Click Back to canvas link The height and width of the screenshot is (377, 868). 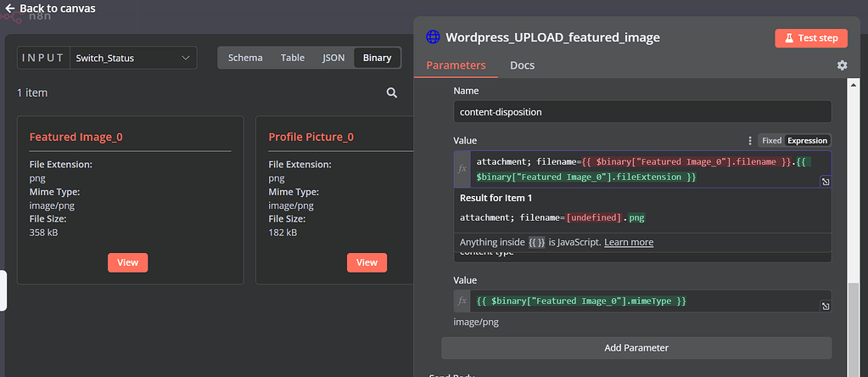(50, 8)
